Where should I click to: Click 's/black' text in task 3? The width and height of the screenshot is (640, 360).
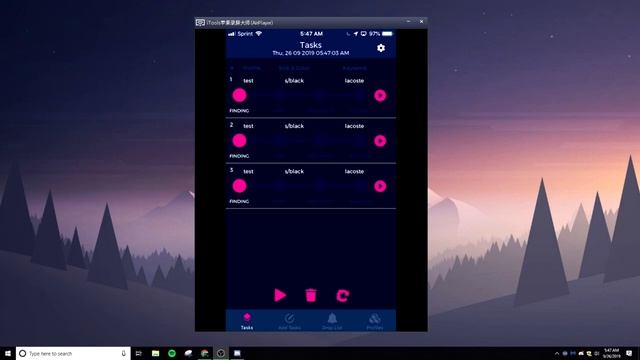(x=294, y=171)
